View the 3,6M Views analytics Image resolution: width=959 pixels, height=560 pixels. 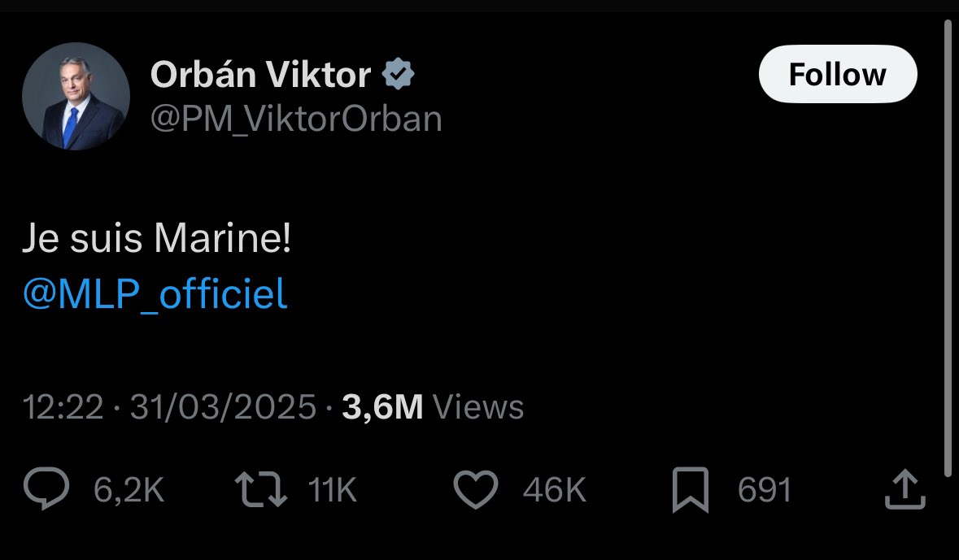click(433, 406)
